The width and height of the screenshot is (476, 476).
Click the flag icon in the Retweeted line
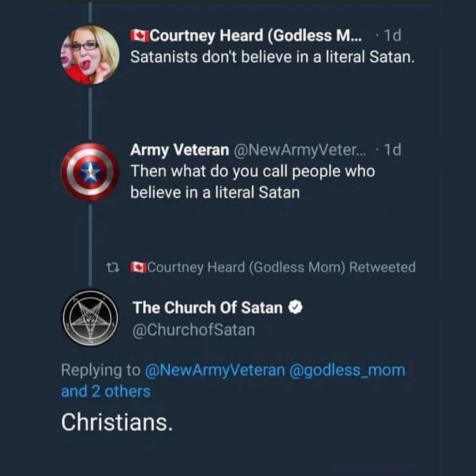point(138,267)
